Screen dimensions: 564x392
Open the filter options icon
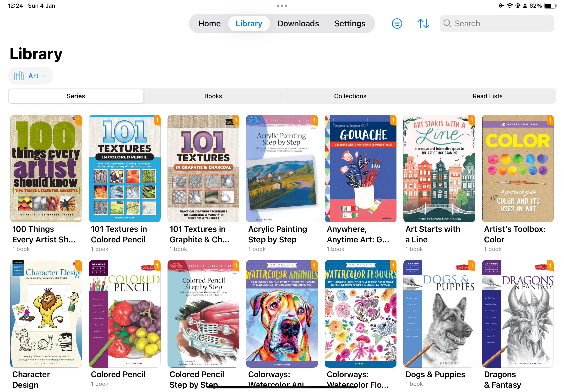point(396,24)
